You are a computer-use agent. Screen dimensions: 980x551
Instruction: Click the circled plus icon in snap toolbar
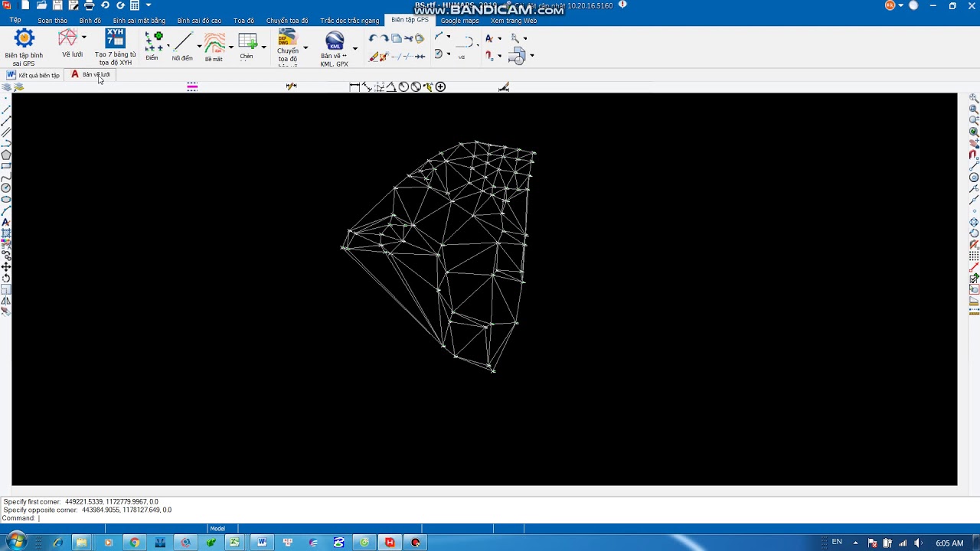click(x=440, y=86)
